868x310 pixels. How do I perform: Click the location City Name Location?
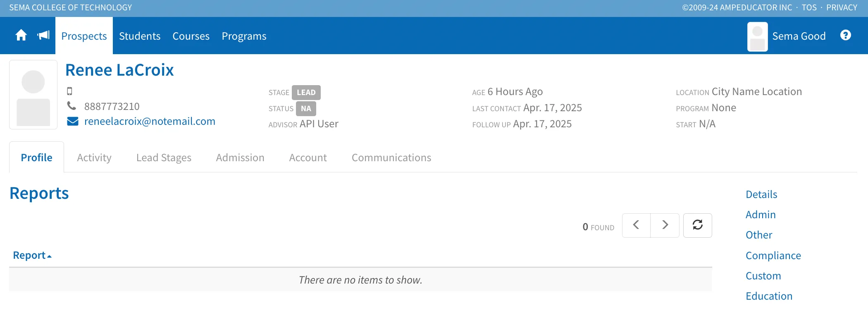pos(757,91)
